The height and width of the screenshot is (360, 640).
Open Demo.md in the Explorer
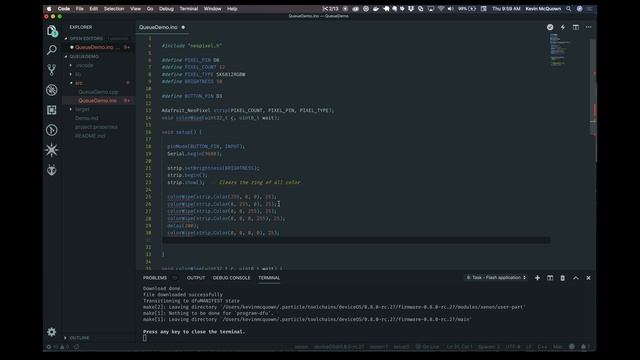point(87,118)
